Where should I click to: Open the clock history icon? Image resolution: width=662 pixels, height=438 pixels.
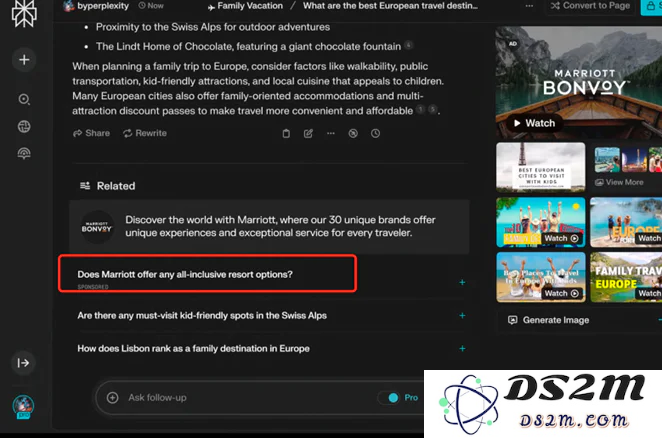click(x=375, y=133)
